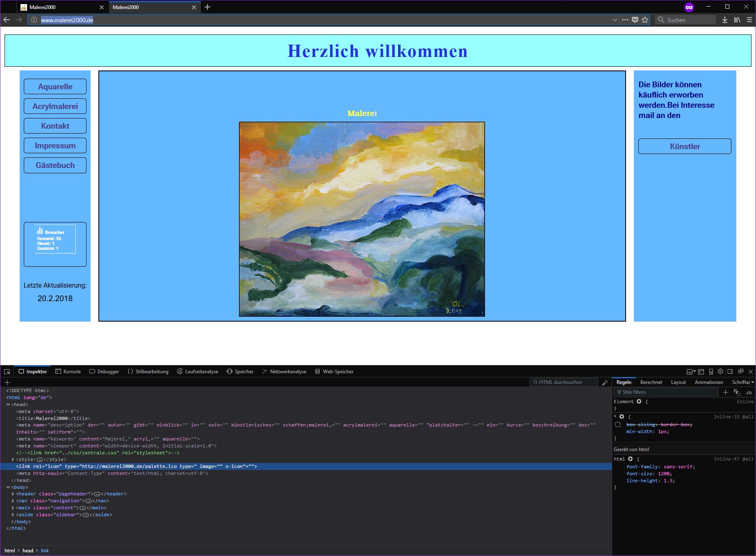The image size is (756, 556).
Task: Select the head breadcrumb
Action: [x=28, y=551]
